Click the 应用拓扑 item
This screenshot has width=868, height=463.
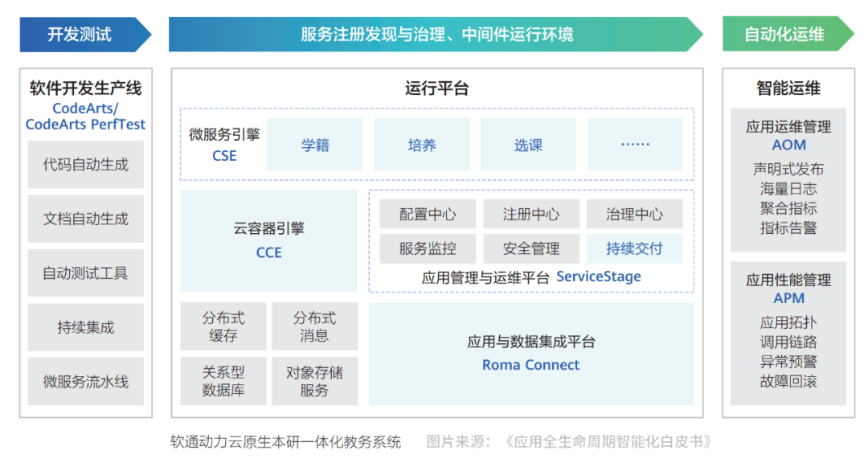tap(788, 322)
